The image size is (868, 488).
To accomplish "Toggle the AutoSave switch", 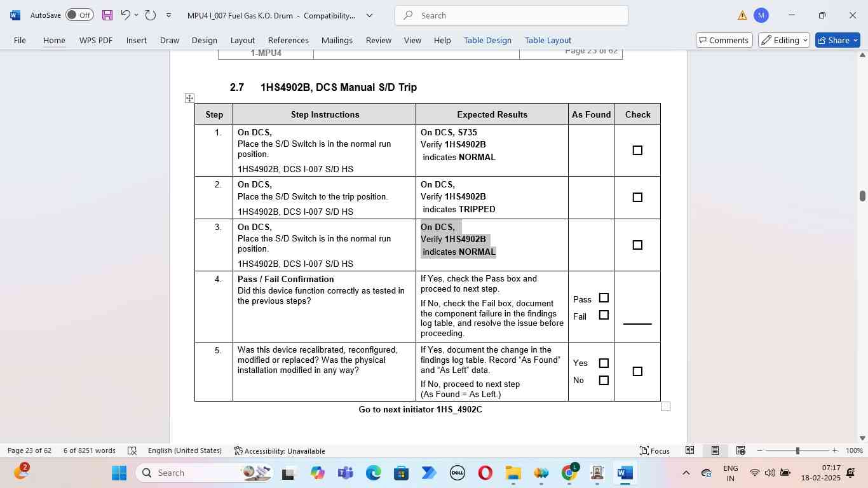I will click(79, 15).
